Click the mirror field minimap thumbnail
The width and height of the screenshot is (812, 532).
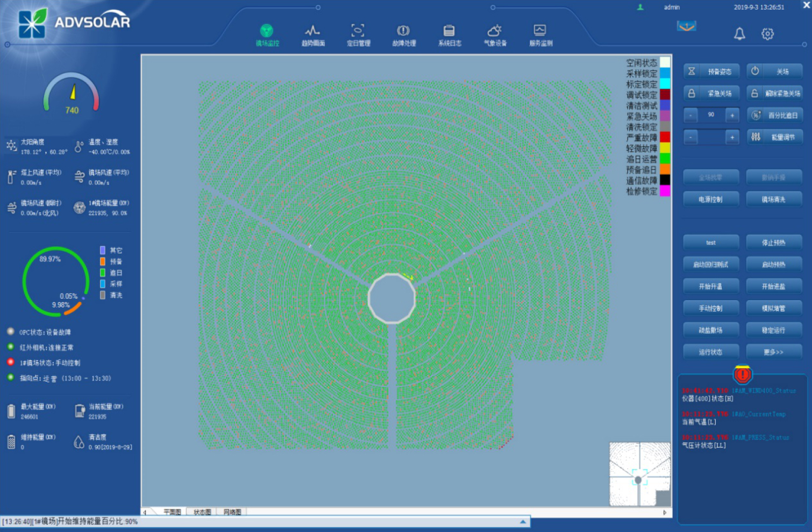point(639,474)
